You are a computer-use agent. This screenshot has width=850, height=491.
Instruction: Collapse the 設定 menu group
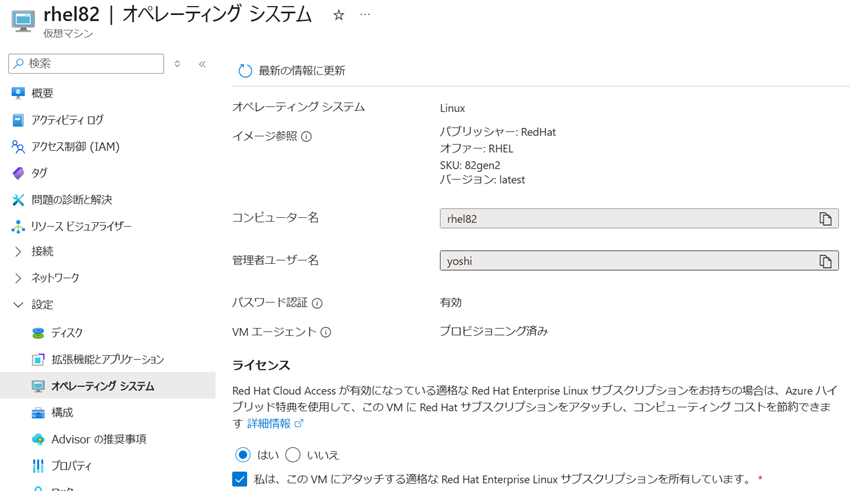click(x=18, y=305)
